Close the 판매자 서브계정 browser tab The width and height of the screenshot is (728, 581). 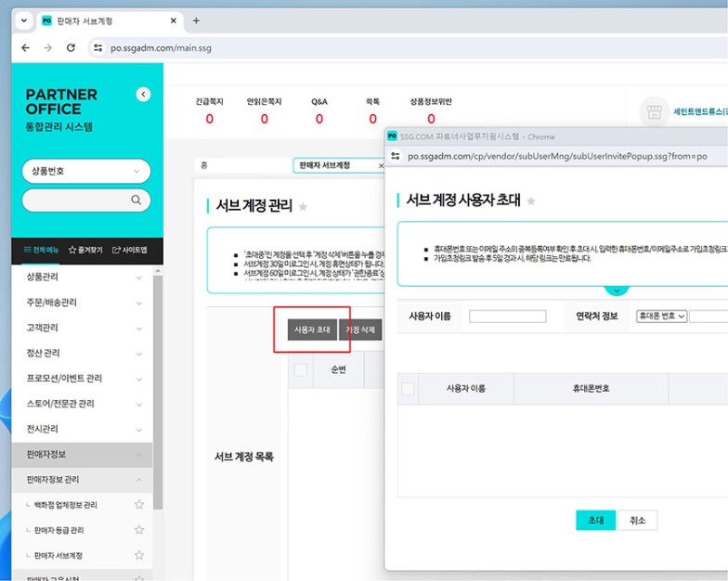pyautogui.click(x=173, y=20)
